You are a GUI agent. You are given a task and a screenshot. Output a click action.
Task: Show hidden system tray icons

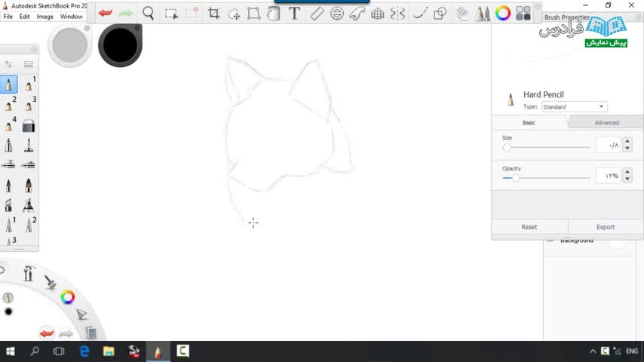[x=593, y=351]
